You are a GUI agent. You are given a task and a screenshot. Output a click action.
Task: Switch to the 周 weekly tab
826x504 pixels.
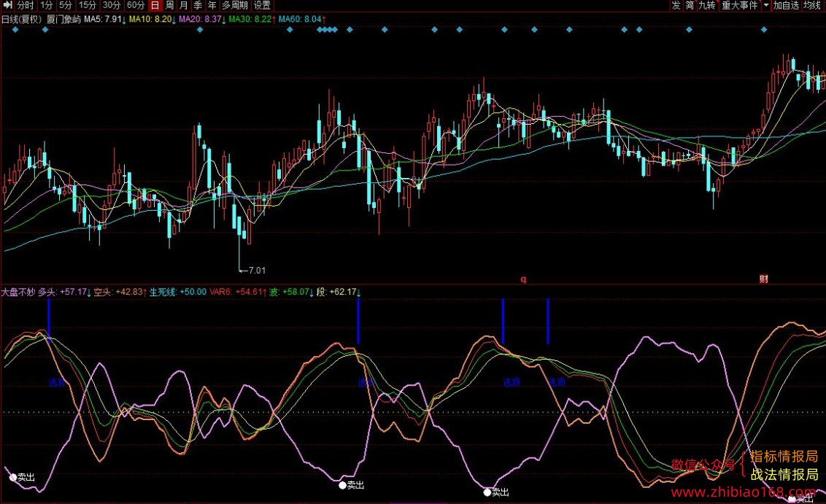pos(169,5)
